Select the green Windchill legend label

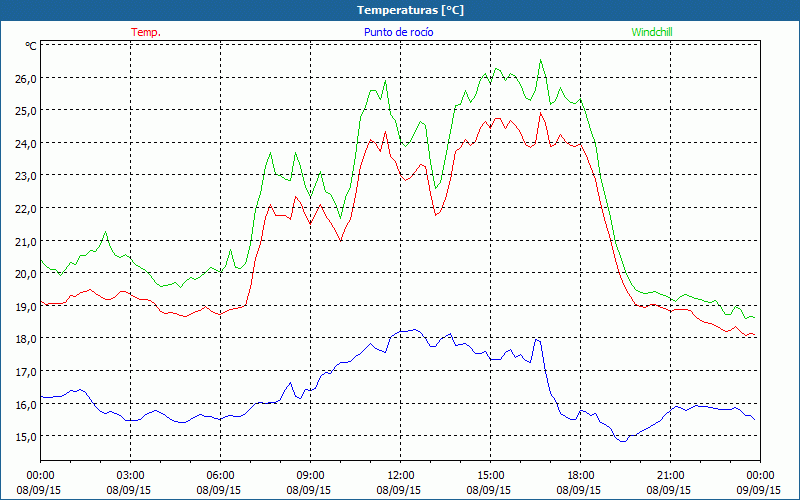[652, 32]
